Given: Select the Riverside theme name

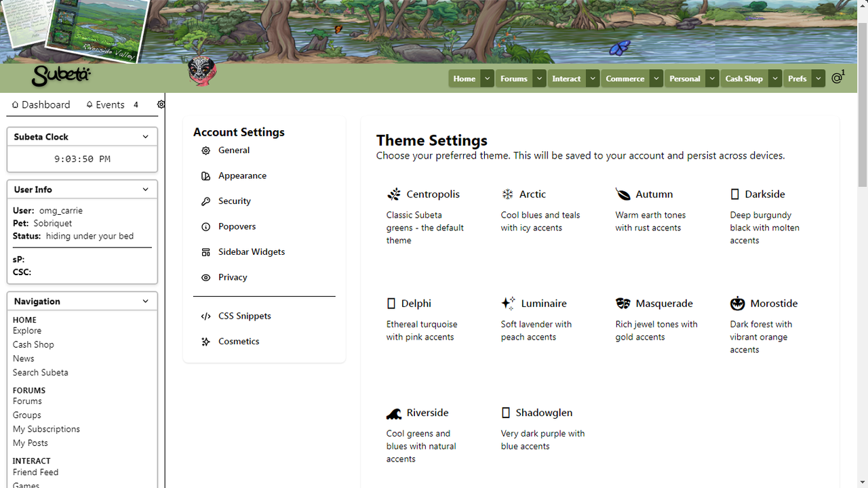Looking at the screenshot, I should [428, 413].
